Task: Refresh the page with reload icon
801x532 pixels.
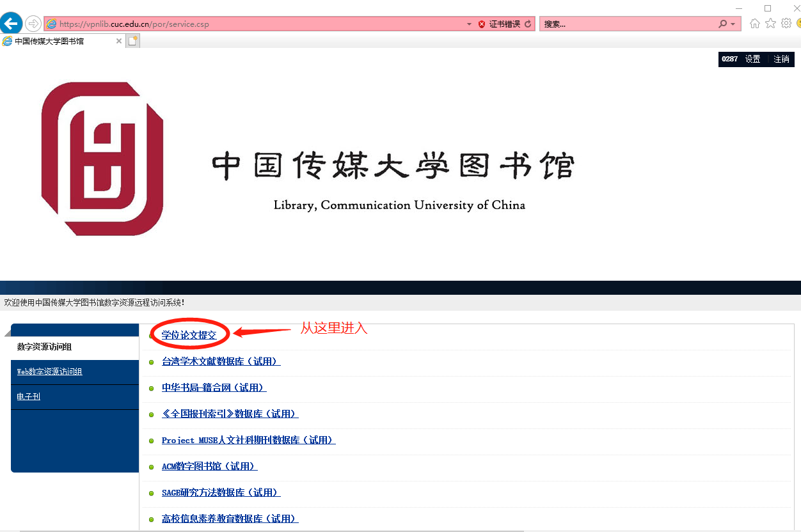Action: [x=528, y=24]
